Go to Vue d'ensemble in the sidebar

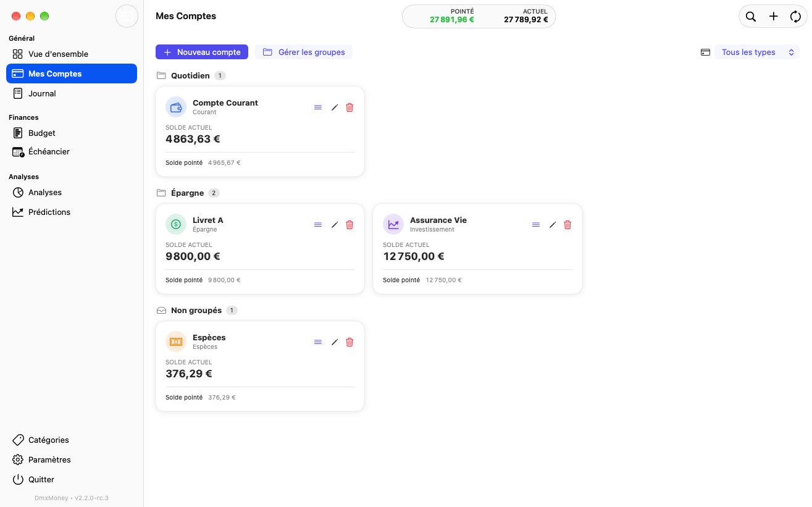[x=72, y=54]
